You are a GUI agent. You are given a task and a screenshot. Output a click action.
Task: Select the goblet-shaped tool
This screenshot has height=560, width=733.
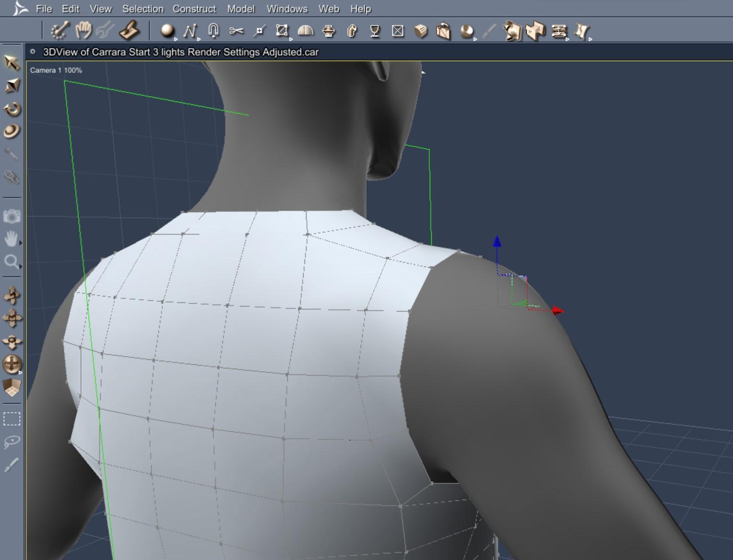point(375,31)
